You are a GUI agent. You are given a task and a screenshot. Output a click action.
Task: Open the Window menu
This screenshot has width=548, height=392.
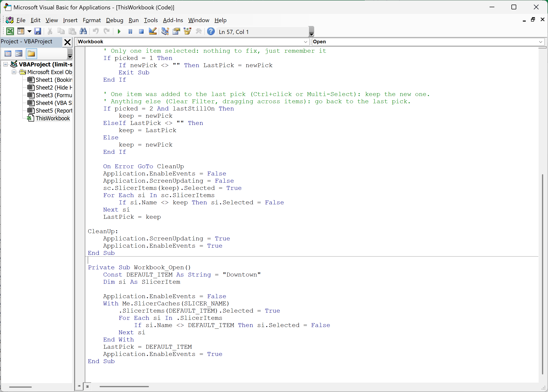(x=199, y=20)
